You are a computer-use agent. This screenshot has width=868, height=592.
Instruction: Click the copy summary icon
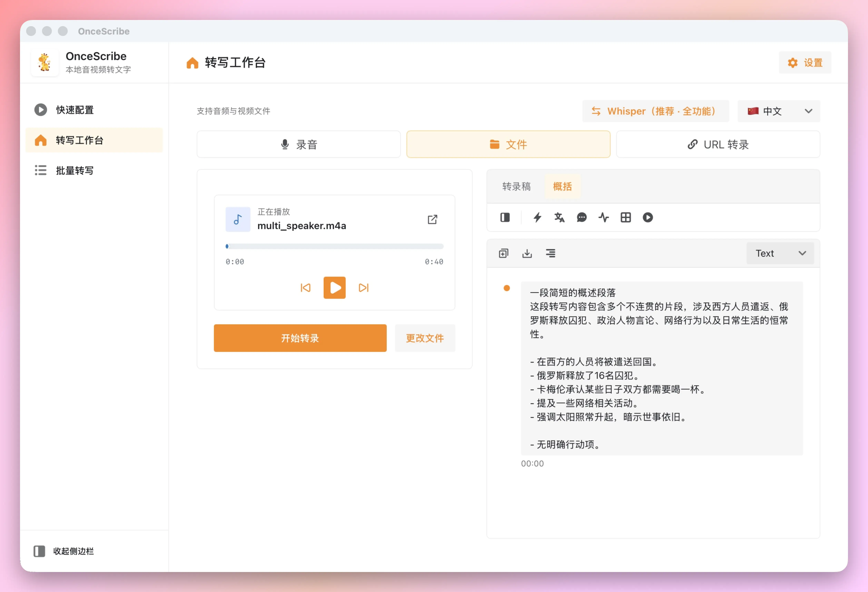[504, 253]
